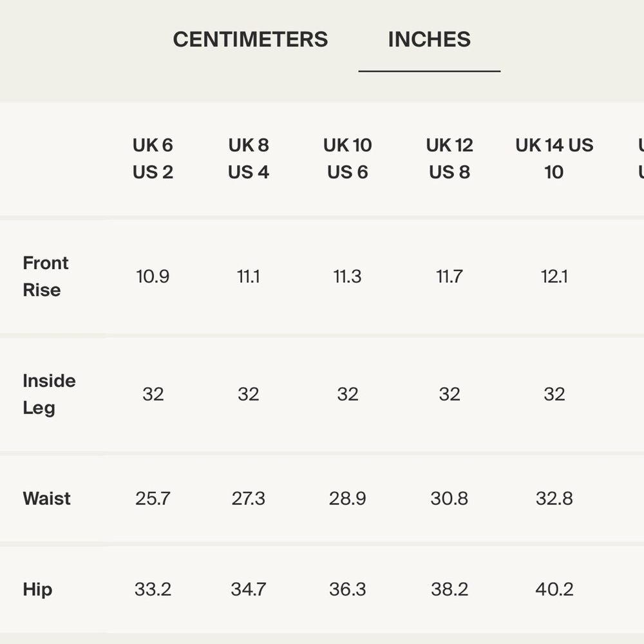Click the 33.2 hip cell

point(153,589)
